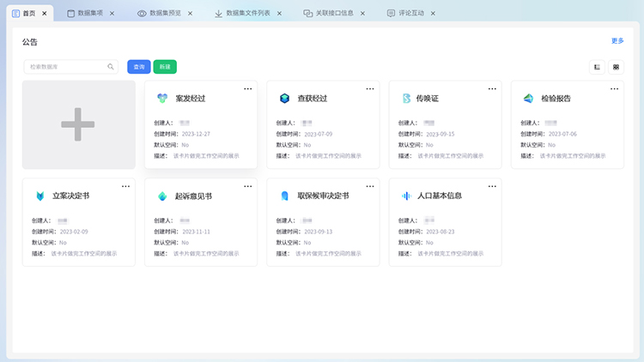Open the 更多 link

[617, 40]
